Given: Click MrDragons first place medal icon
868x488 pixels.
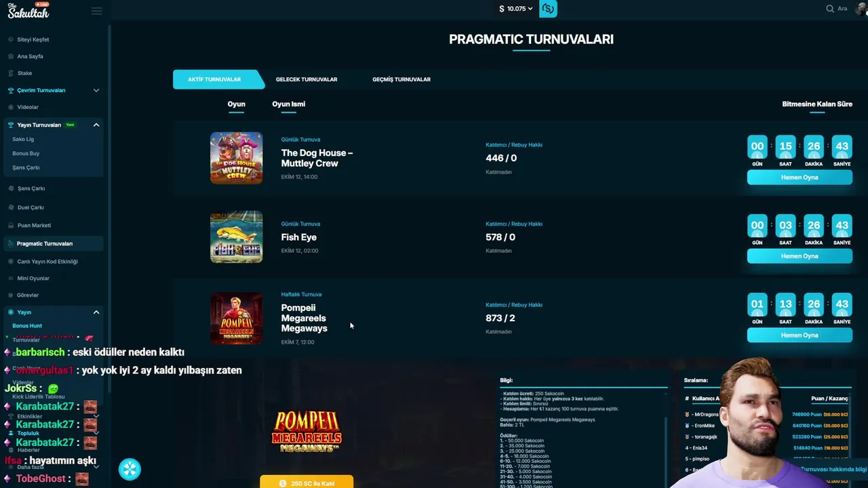Looking at the screenshot, I should click(688, 414).
